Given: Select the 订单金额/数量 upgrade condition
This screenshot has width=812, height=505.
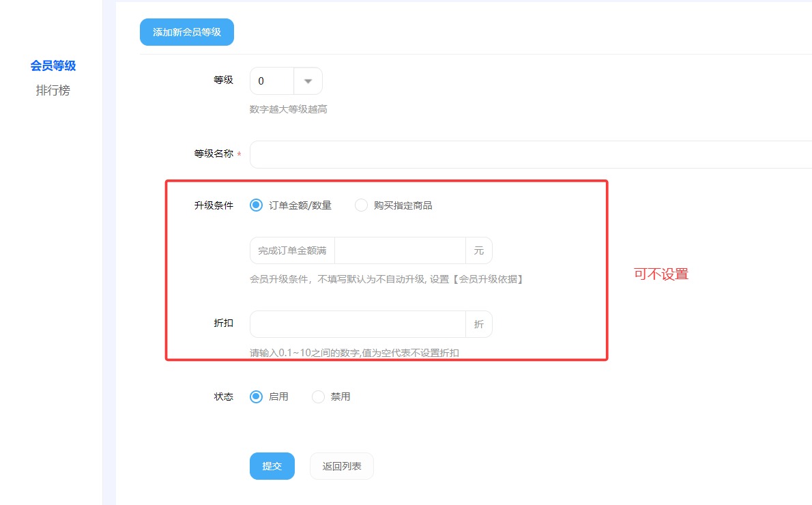Looking at the screenshot, I should pyautogui.click(x=256, y=205).
